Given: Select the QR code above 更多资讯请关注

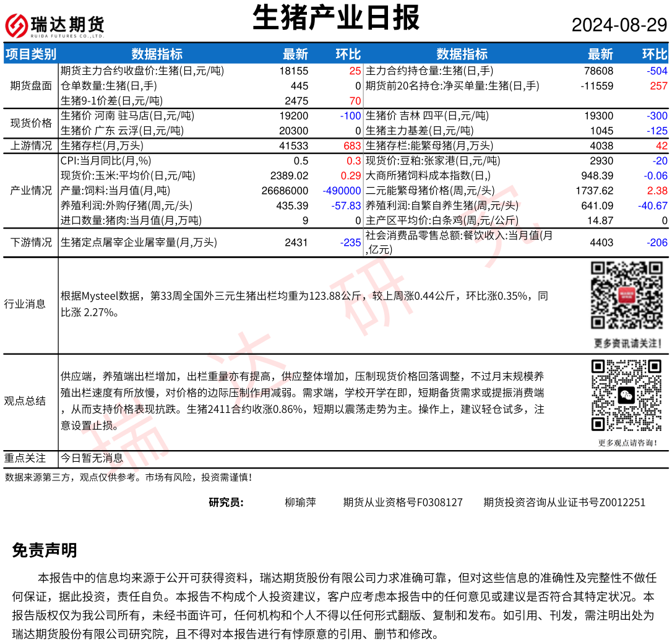Looking at the screenshot, I should pos(627,295).
